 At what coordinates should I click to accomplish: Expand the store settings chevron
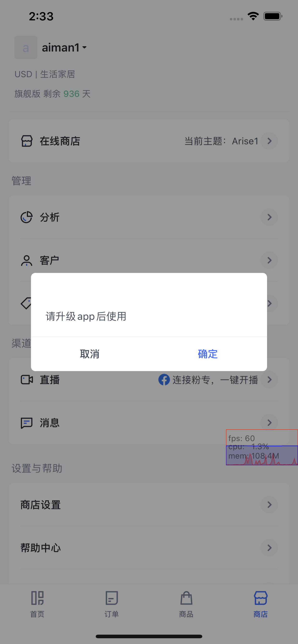click(269, 505)
